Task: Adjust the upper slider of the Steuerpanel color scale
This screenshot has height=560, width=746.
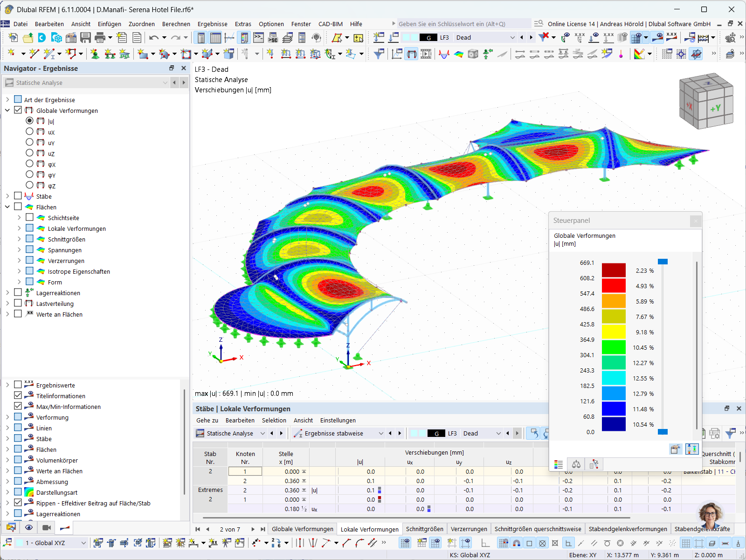Action: tap(663, 262)
